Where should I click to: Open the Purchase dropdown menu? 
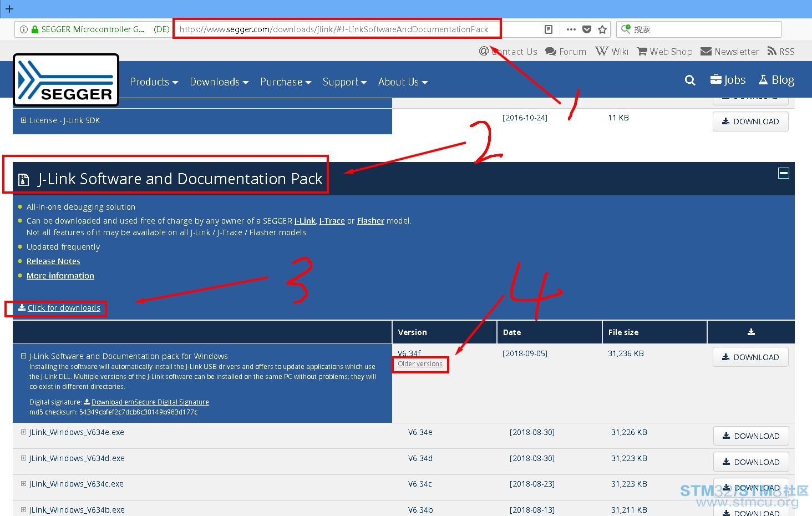(286, 82)
